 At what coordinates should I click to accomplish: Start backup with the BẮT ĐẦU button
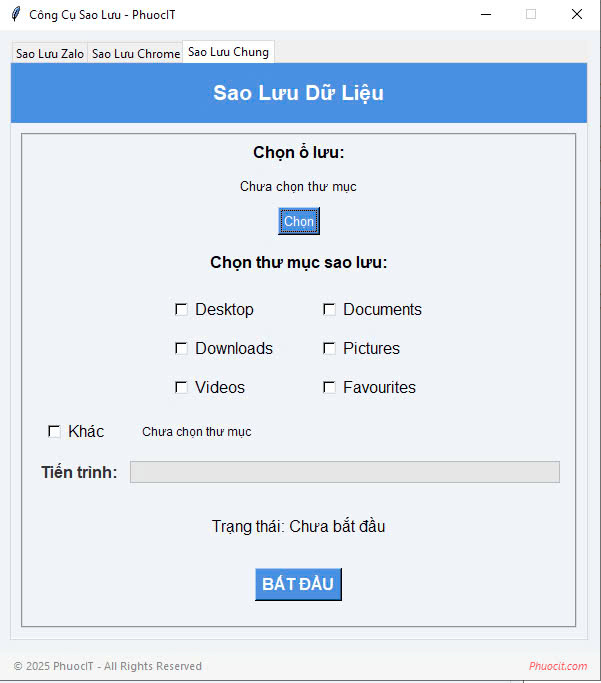(x=298, y=584)
